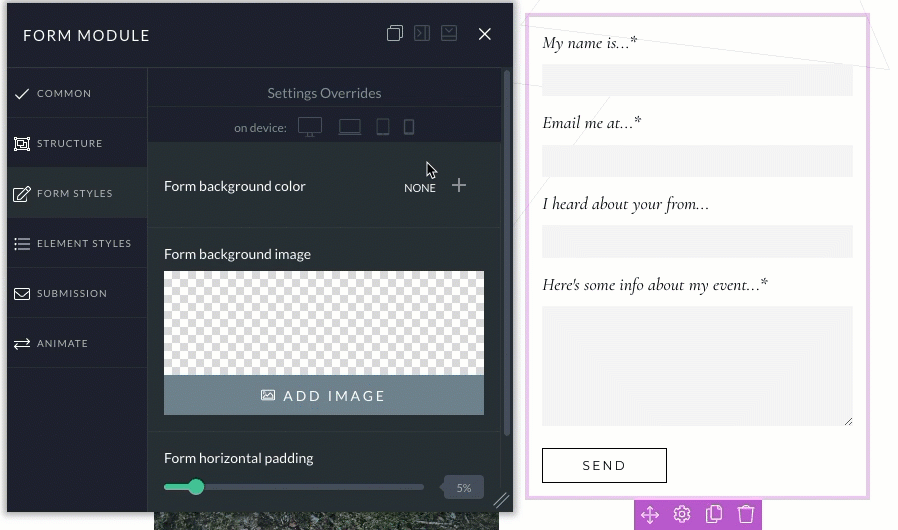Select tablet device override icon
This screenshot has height=530, width=898.
point(383,127)
